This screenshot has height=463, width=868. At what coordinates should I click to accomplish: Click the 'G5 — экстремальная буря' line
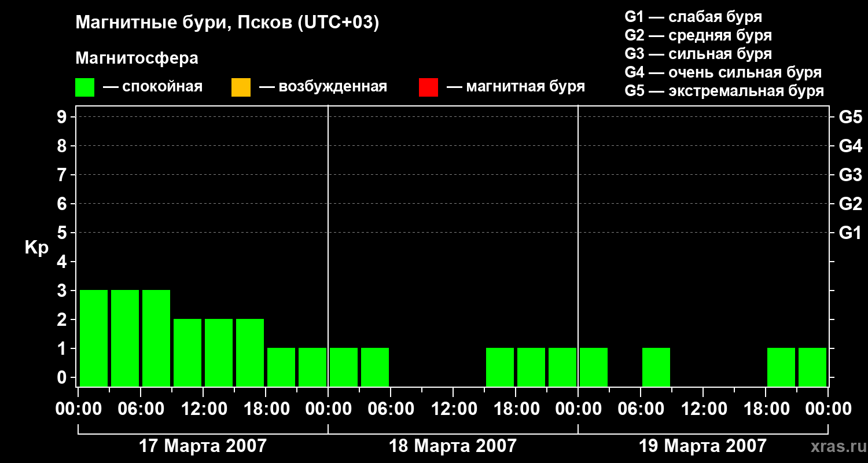(x=724, y=91)
